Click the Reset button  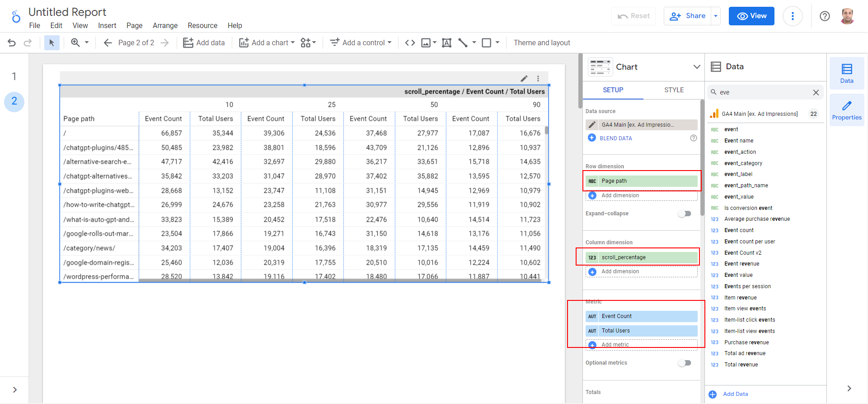click(633, 16)
